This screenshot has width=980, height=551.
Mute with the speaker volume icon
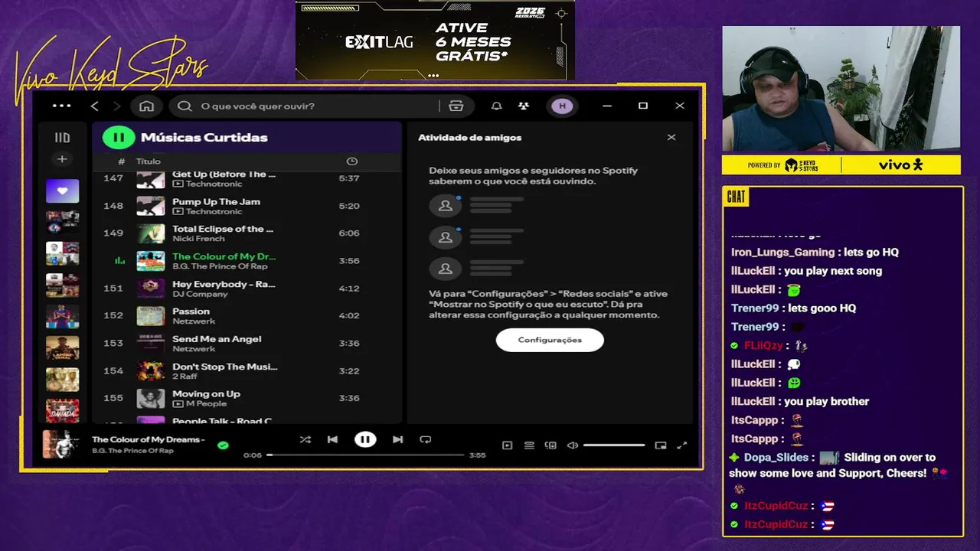[x=572, y=445]
